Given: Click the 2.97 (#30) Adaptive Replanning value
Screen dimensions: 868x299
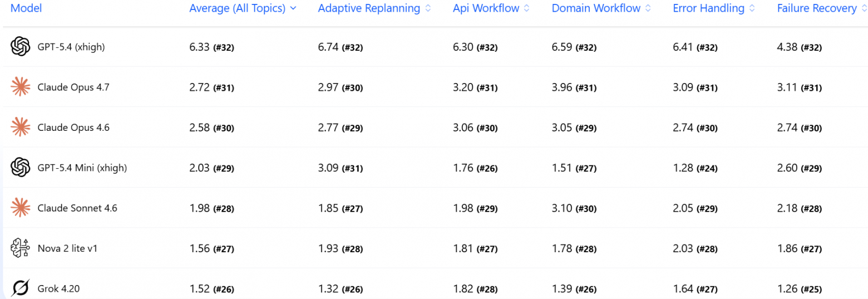Looking at the screenshot, I should pyautogui.click(x=341, y=87).
